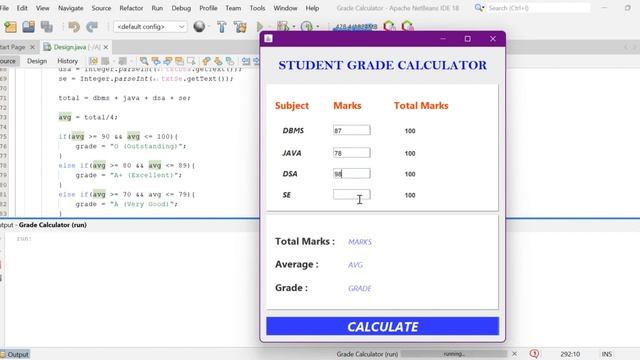Screen dimensions: 640x360
Task: Click the Last Edit editor toolbar icon
Action: 93,61
